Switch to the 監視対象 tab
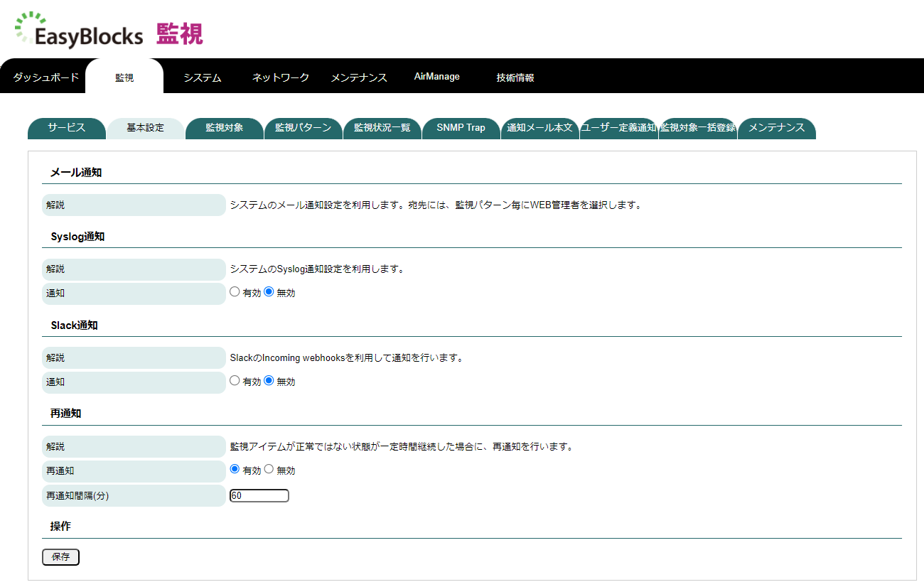924x587 pixels. 225,128
